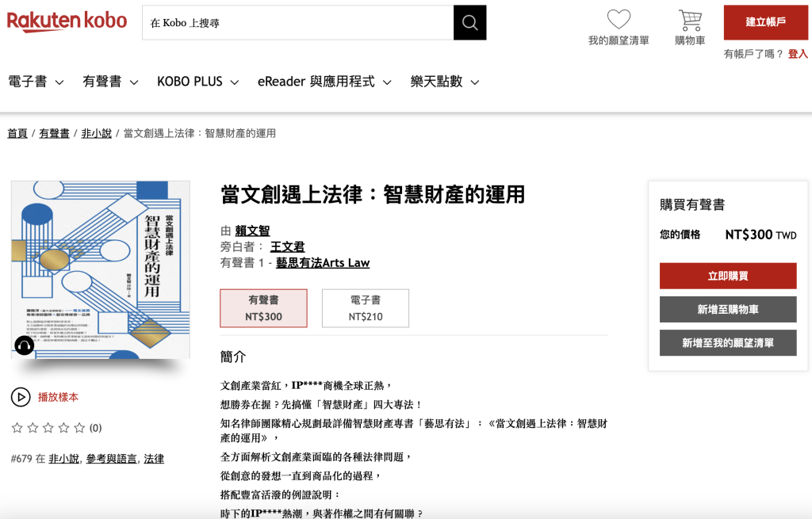812x519 pixels.
Task: Click 新增至購物車 button
Action: [x=727, y=309]
